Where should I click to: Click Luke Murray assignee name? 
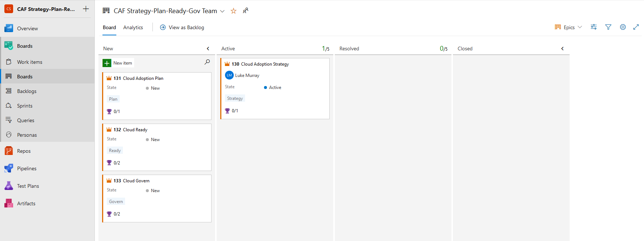tap(247, 75)
